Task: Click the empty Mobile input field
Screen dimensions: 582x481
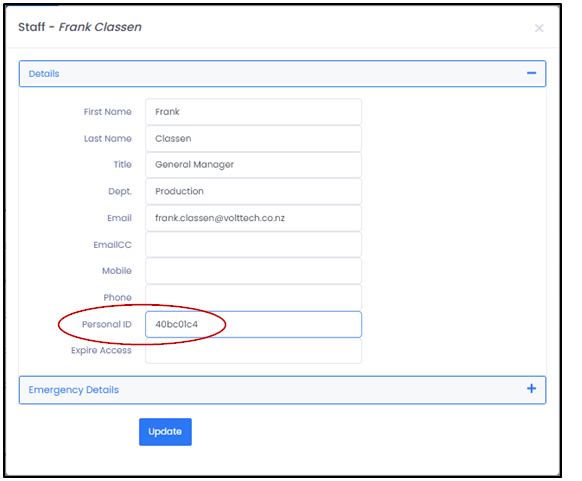Action: coord(253,271)
